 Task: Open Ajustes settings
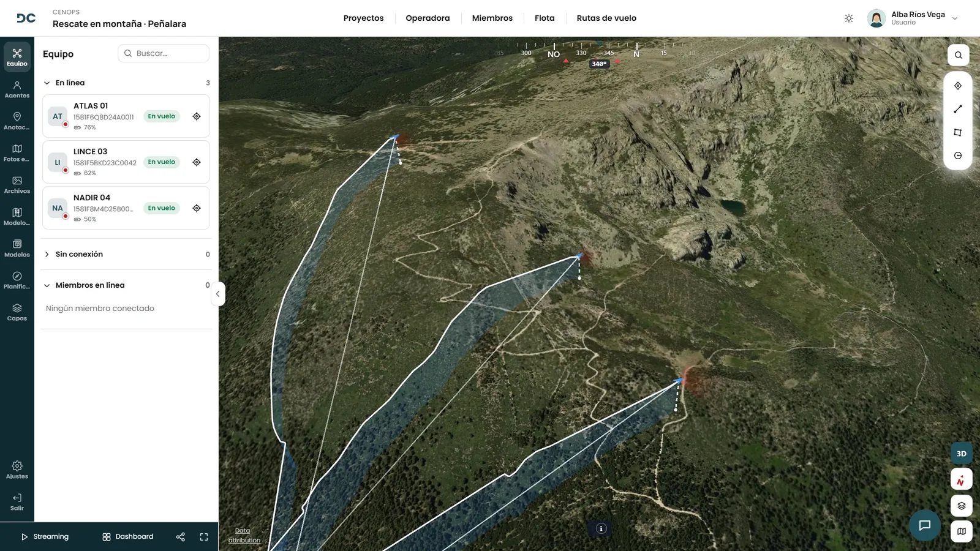tap(17, 470)
